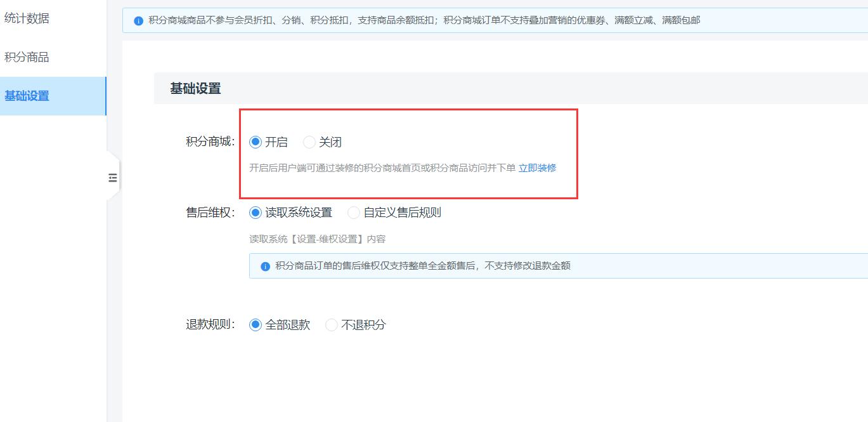Disable 积分商城 with the 关闭 radio

coord(309,142)
